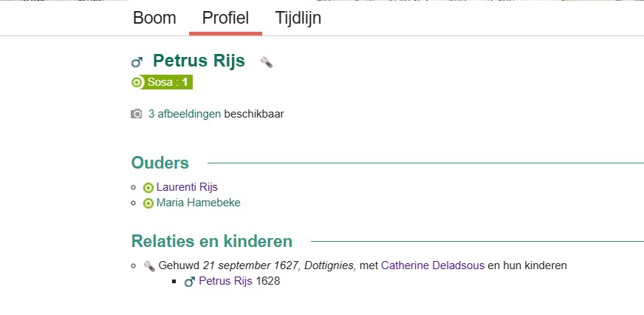Click the Sosa : 1 badge label

pos(168,82)
